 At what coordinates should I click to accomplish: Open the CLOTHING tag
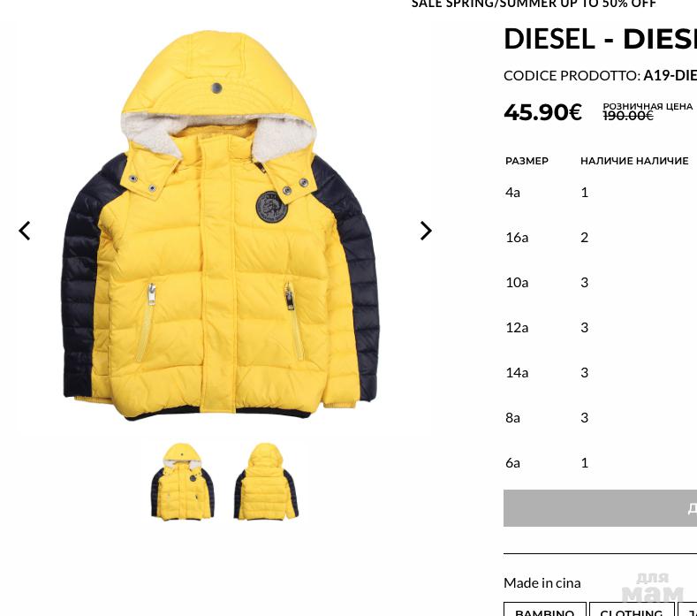[632, 610]
